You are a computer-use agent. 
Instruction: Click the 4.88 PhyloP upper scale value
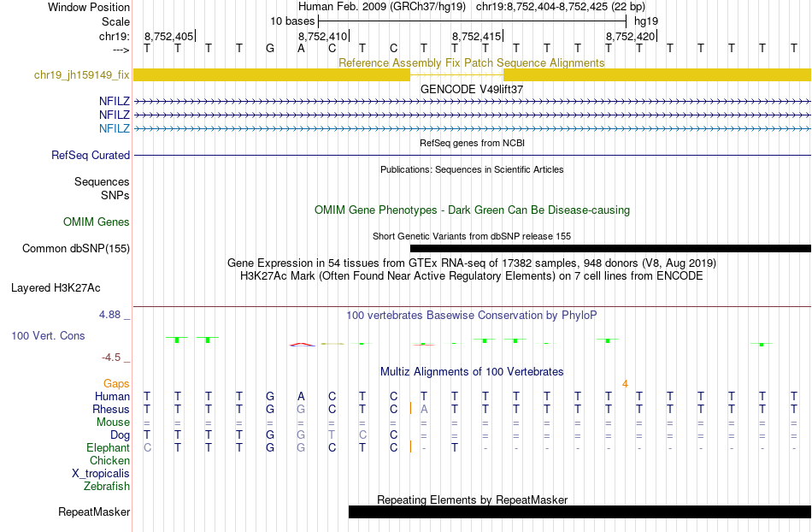coord(109,315)
